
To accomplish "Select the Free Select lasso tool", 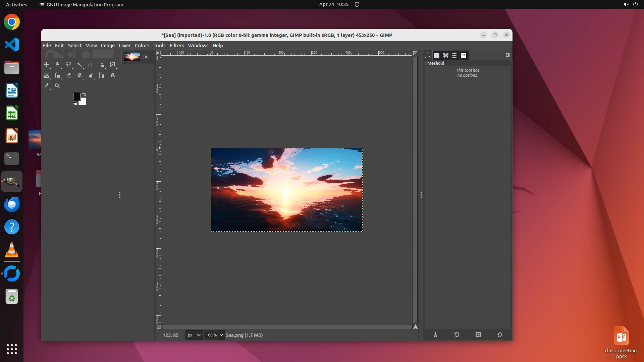I will pos(68,64).
